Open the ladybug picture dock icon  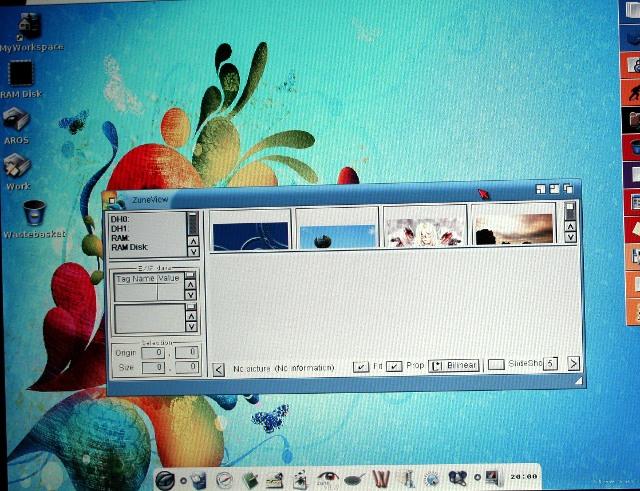(x=300, y=480)
